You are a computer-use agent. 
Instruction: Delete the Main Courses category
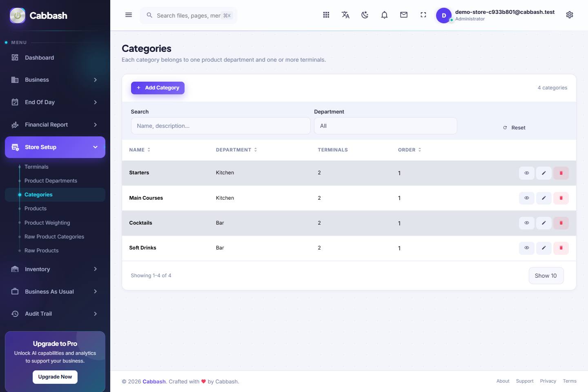coord(561,198)
